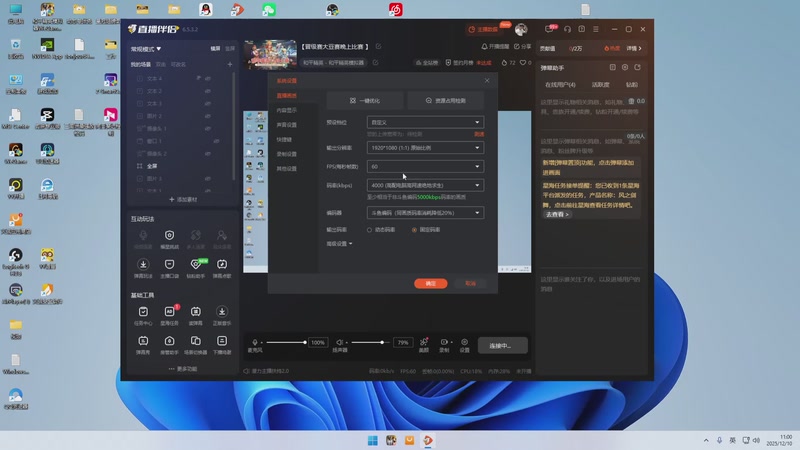
Task: Click the stream cover thumbnail
Action: tap(270, 55)
